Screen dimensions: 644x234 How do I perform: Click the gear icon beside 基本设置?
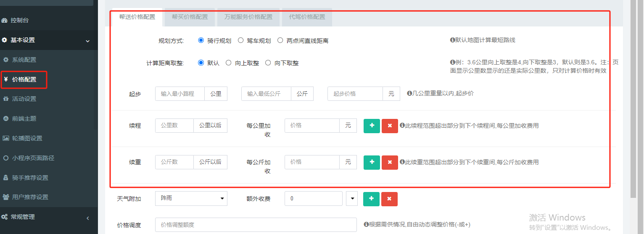click(5, 40)
